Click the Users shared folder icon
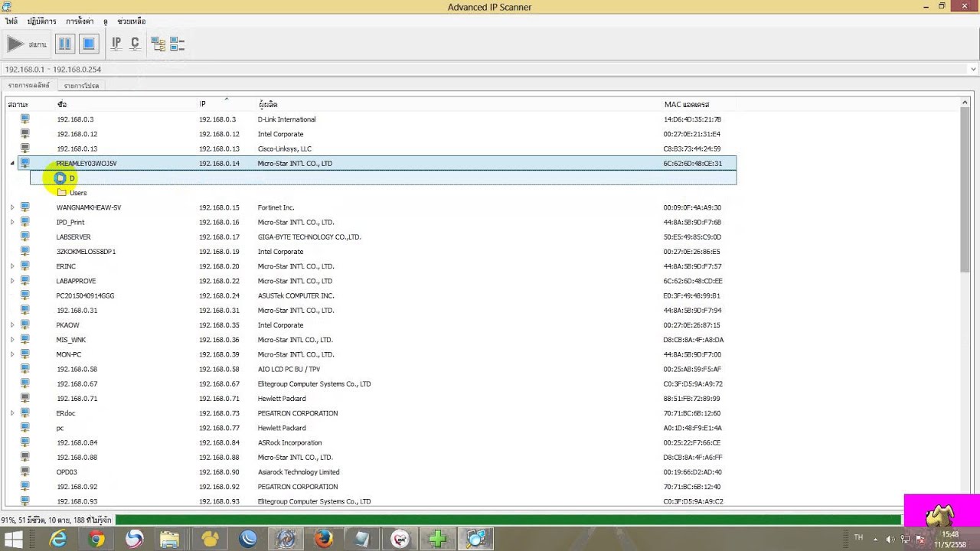The image size is (980, 551). [x=62, y=193]
